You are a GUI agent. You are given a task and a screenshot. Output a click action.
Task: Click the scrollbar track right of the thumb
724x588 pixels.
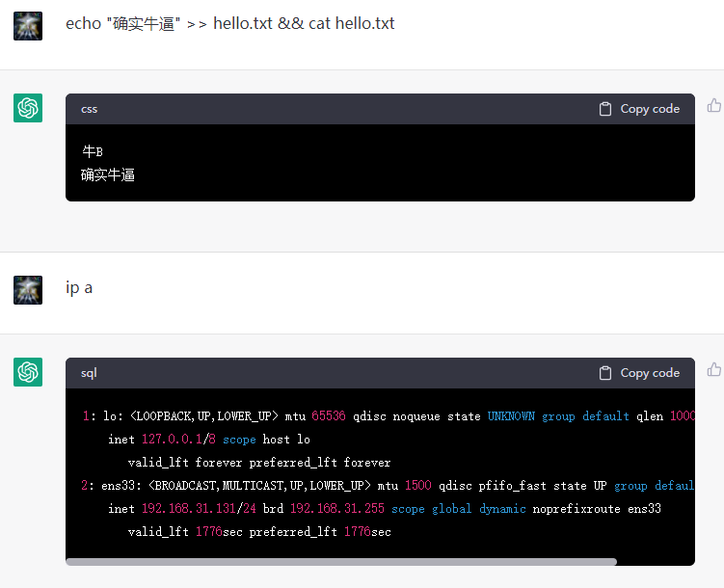click(656, 561)
